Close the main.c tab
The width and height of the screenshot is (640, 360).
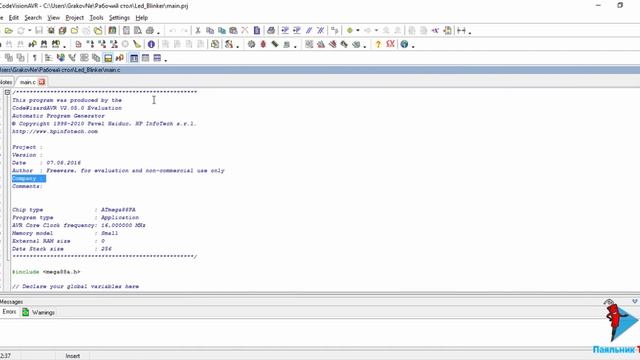pos(42,82)
